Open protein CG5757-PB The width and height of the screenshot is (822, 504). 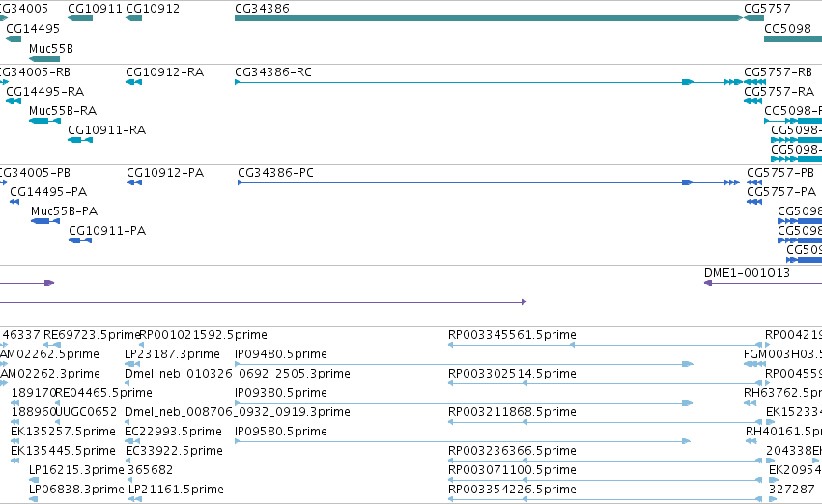pyautogui.click(x=780, y=173)
